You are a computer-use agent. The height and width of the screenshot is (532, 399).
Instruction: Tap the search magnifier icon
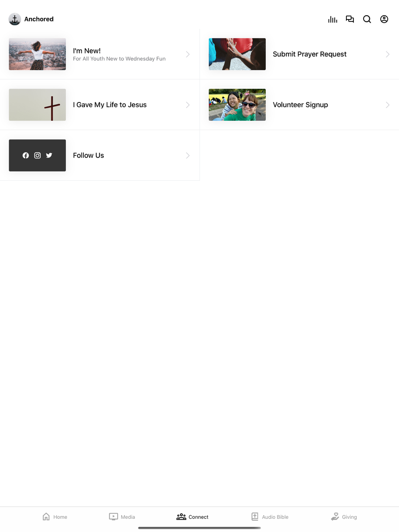tap(367, 19)
